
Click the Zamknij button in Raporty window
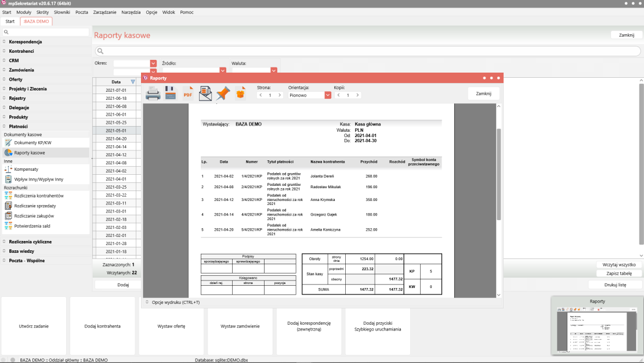pyautogui.click(x=483, y=94)
